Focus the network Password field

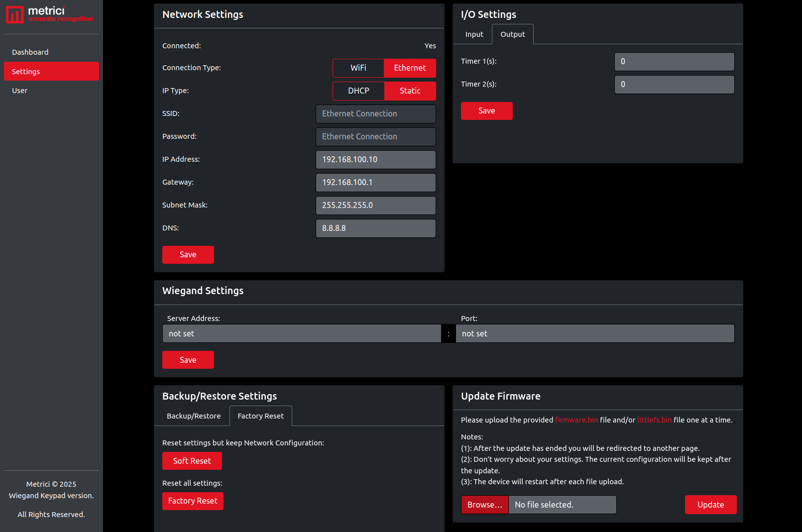(376, 137)
